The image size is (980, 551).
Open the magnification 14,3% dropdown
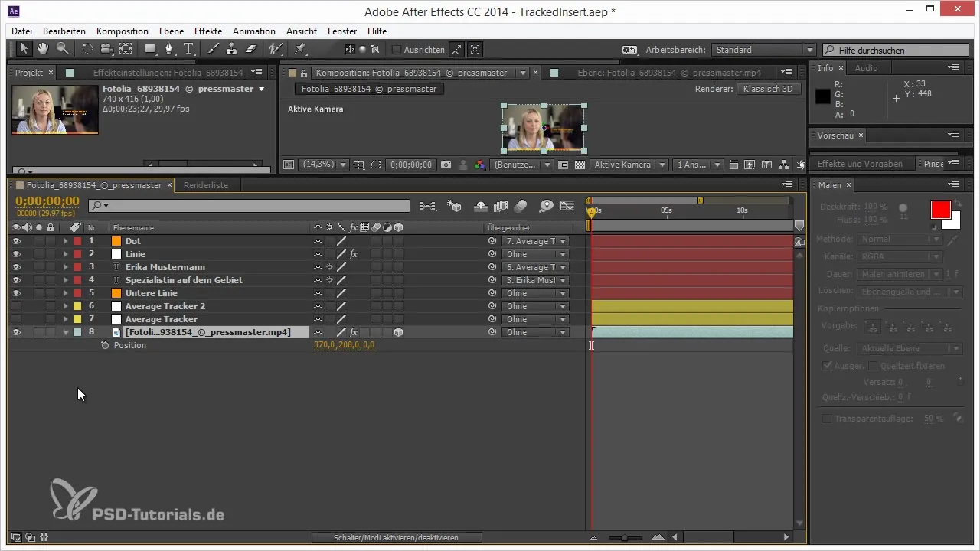coord(323,165)
